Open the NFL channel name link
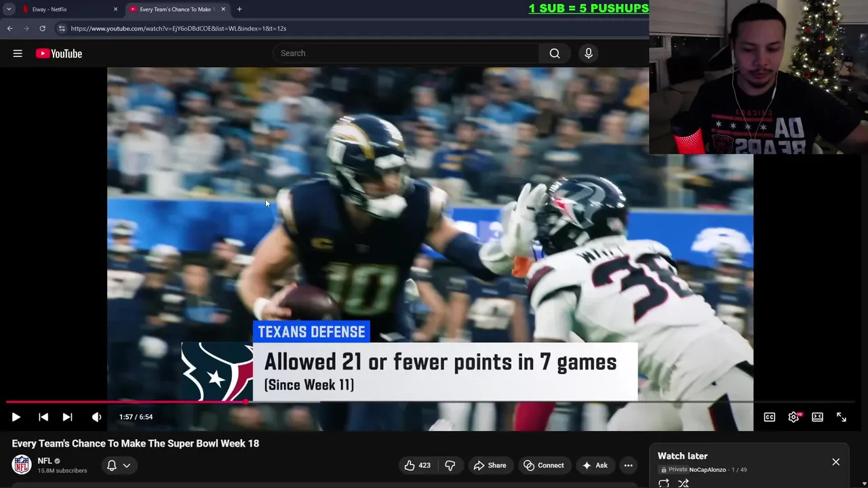868x488 pixels. point(45,461)
